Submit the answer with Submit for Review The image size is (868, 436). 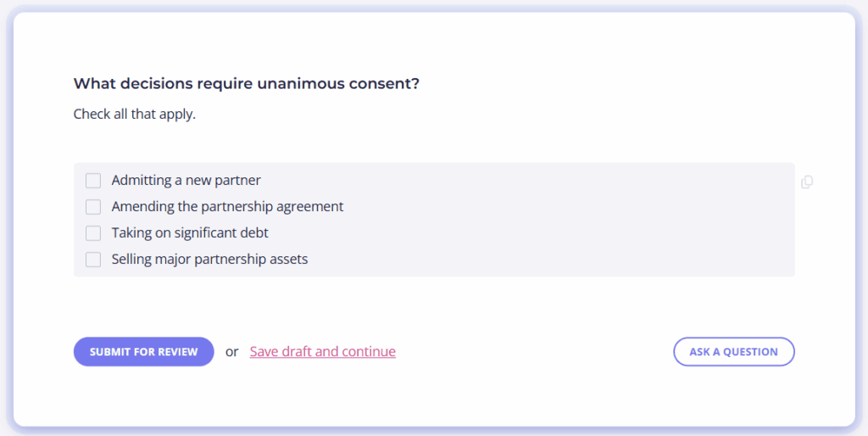click(x=144, y=352)
